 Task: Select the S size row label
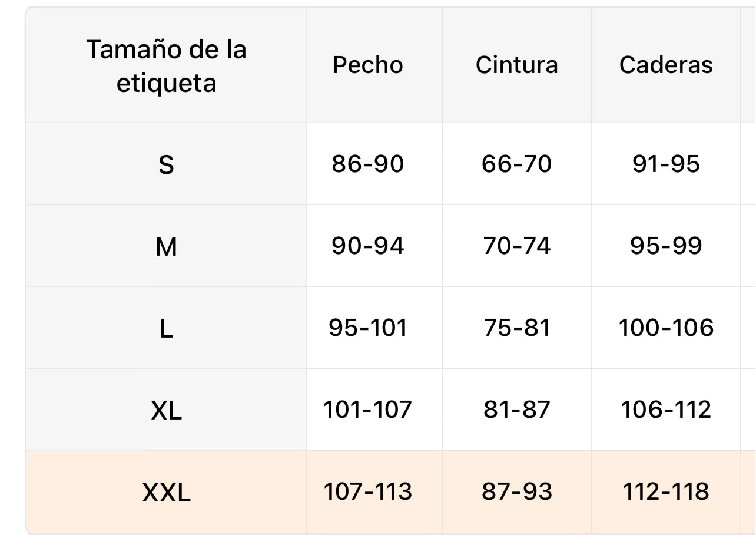pyautogui.click(x=166, y=164)
